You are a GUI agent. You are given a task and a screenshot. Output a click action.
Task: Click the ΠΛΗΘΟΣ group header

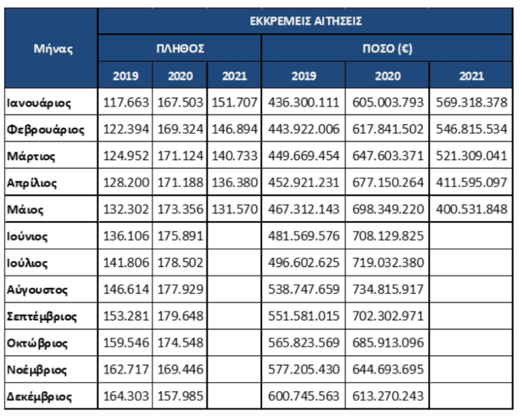pyautogui.click(x=180, y=49)
